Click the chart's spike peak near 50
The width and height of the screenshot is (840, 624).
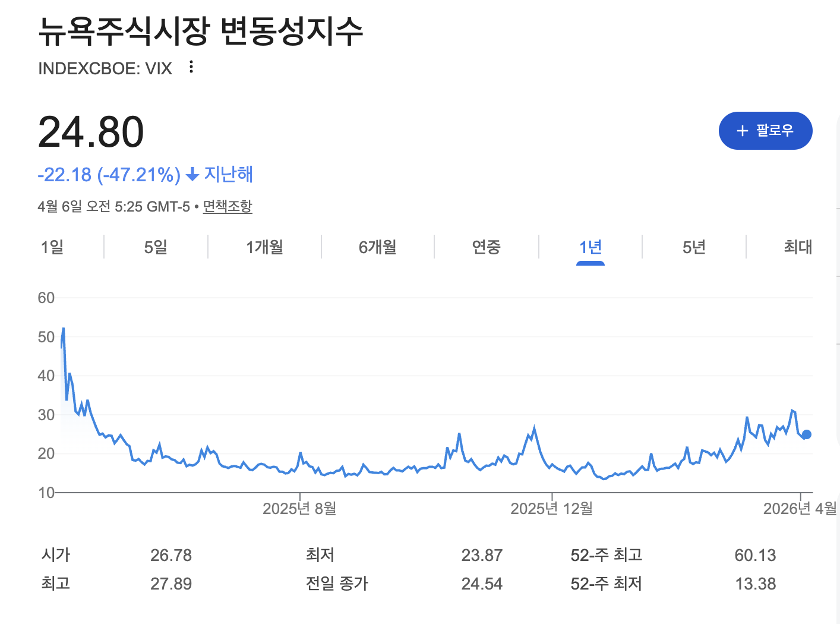pos(64,329)
